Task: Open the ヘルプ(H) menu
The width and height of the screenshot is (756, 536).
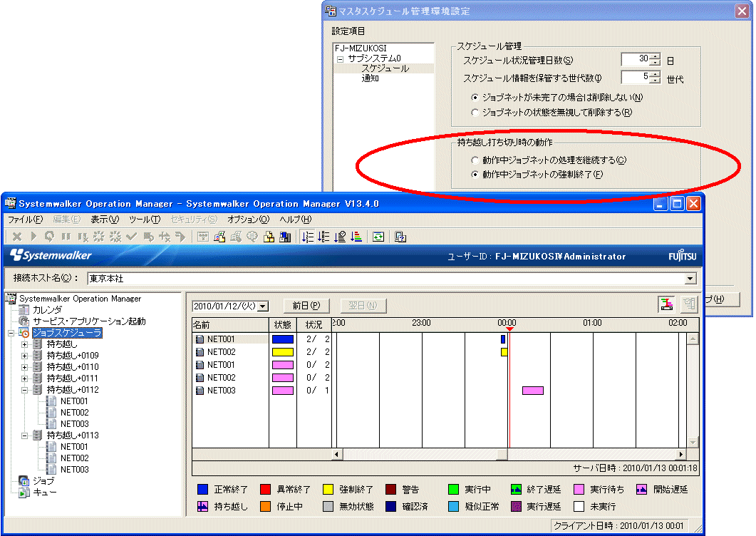Action: point(296,220)
